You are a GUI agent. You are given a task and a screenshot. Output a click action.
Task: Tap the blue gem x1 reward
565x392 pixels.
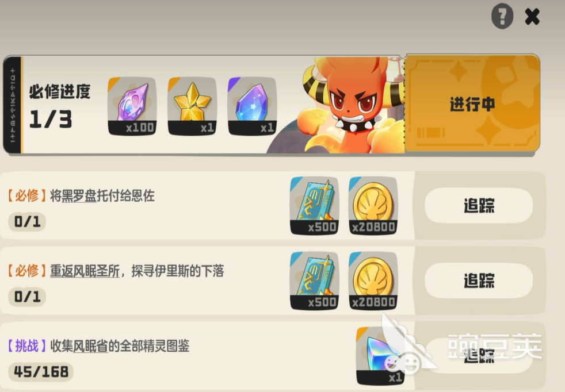[x=252, y=106]
